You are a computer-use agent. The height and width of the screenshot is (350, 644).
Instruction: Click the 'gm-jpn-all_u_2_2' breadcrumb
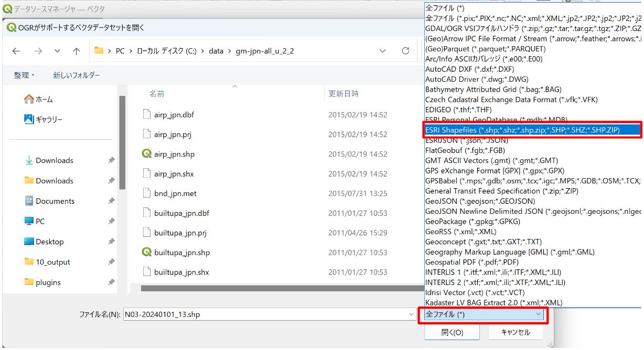click(x=265, y=51)
